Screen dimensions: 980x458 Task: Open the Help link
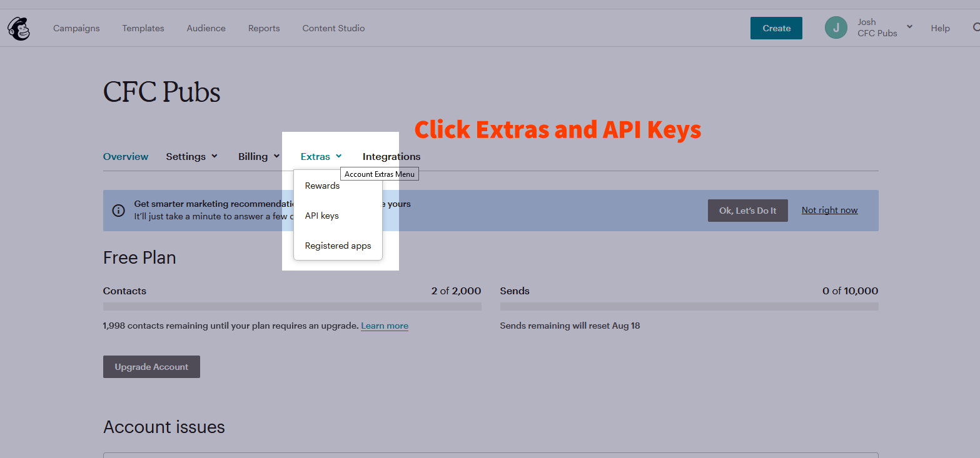pyautogui.click(x=940, y=28)
